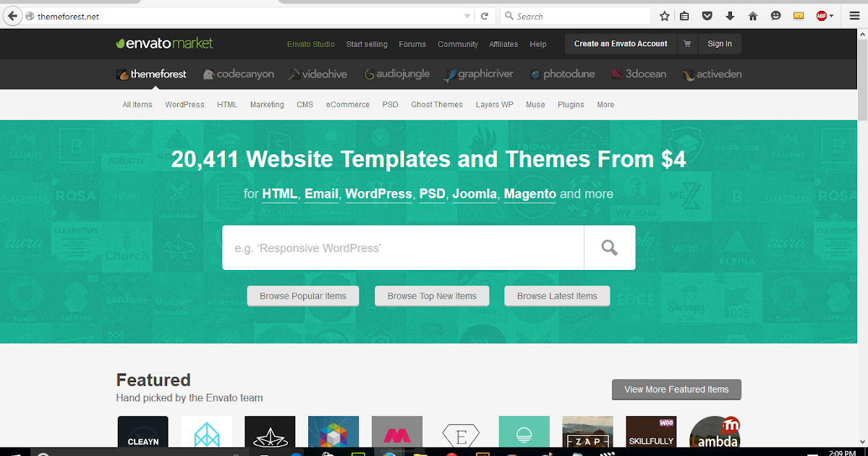868x456 pixels.
Task: Open 3DOcean from the marketplace bar
Action: coord(617,74)
